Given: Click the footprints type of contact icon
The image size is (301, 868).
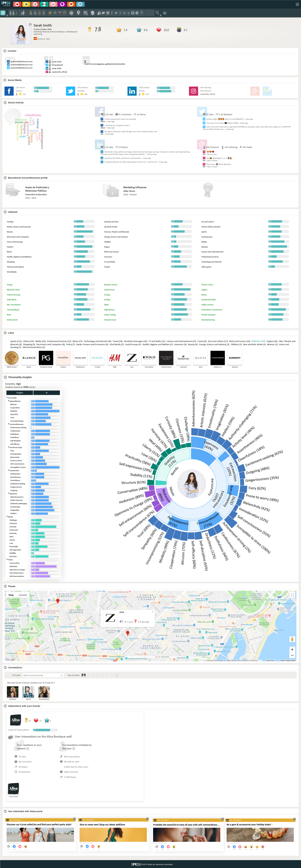Looking at the screenshot, I should coord(84,675).
